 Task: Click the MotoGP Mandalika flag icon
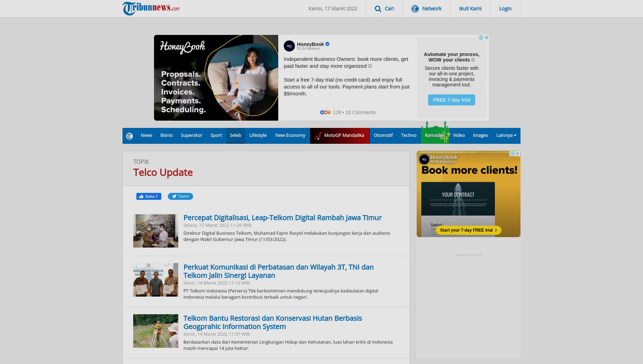pos(318,136)
